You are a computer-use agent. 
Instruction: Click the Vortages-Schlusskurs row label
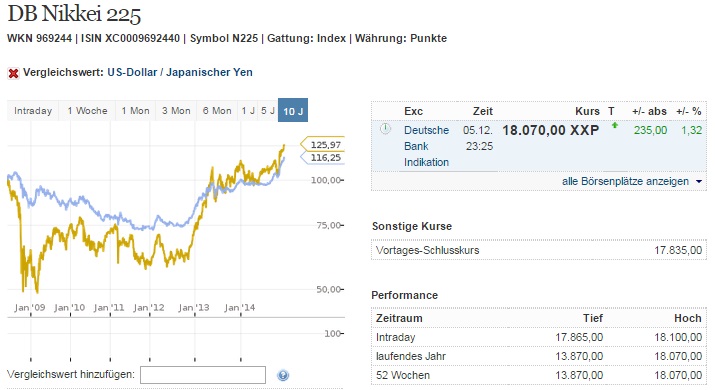coord(428,250)
